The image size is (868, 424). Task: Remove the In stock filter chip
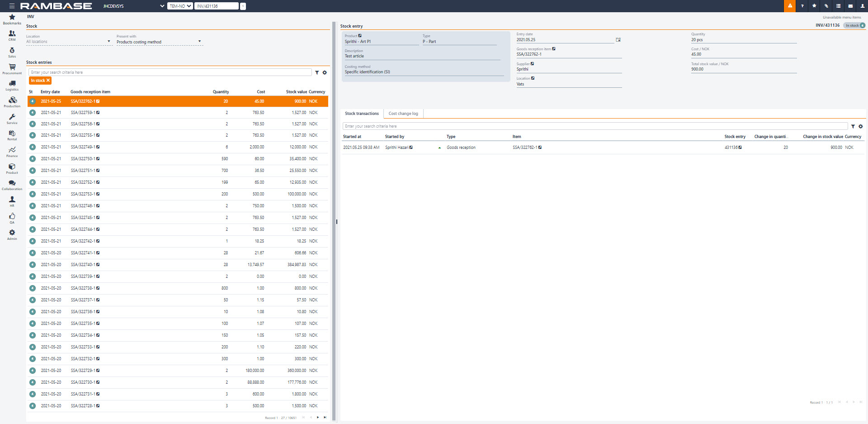point(48,81)
